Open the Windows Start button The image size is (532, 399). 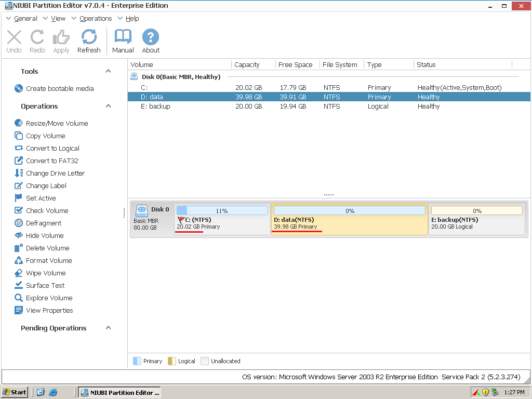[14, 392]
